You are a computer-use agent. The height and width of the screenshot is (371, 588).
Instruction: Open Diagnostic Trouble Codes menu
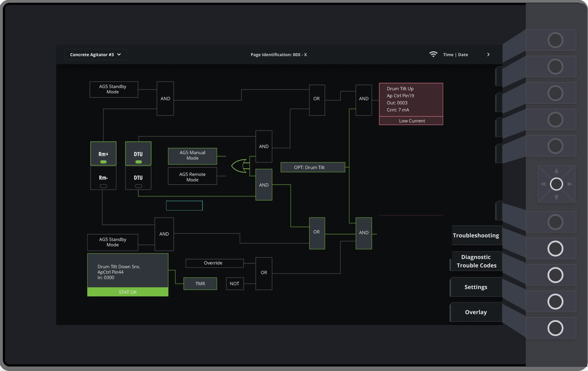pos(476,261)
